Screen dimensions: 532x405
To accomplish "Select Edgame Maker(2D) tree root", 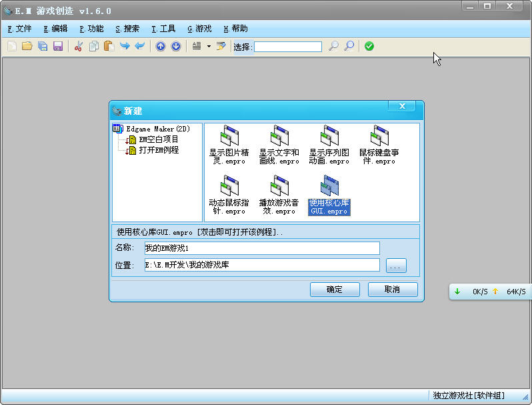I will point(158,129).
